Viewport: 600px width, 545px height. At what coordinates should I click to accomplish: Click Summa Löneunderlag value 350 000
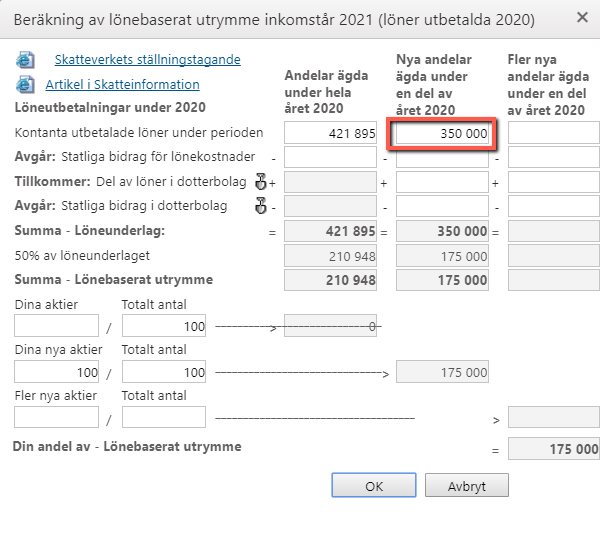442,231
